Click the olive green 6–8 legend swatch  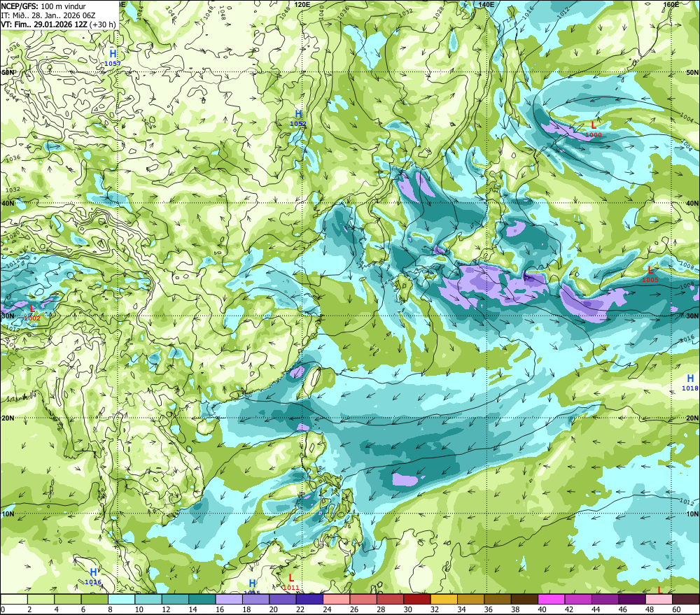[x=94, y=599]
